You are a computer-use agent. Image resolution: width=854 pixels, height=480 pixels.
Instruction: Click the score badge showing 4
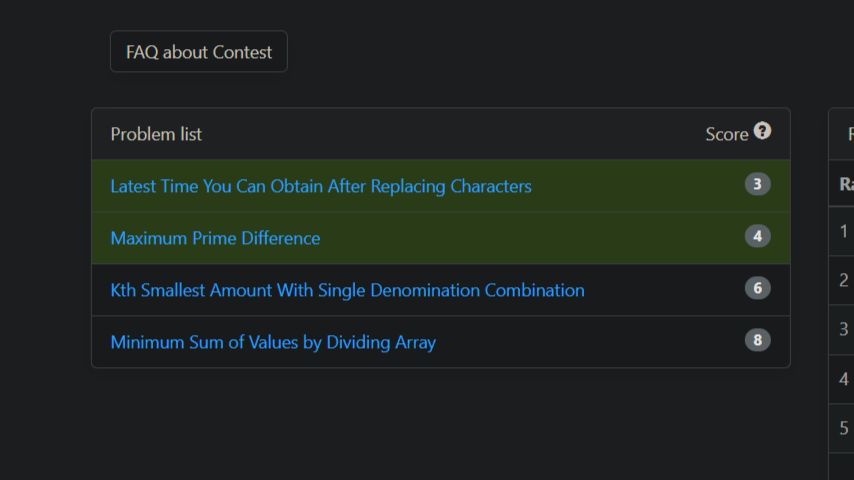click(758, 236)
